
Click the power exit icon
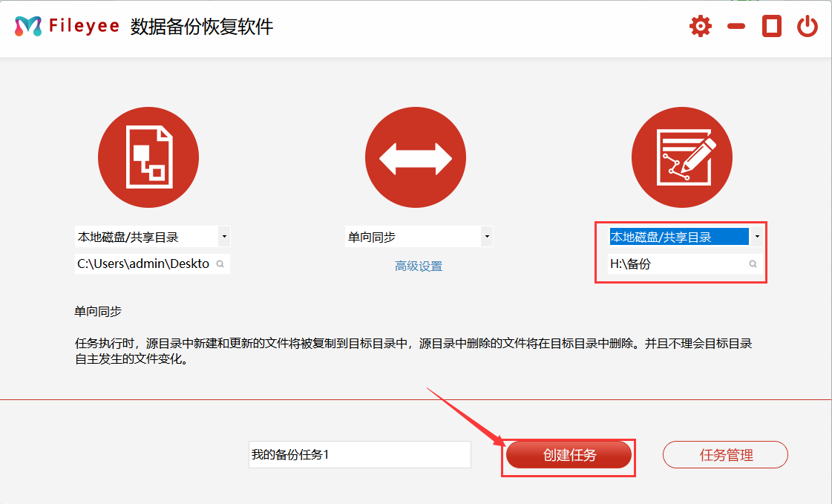(x=808, y=27)
